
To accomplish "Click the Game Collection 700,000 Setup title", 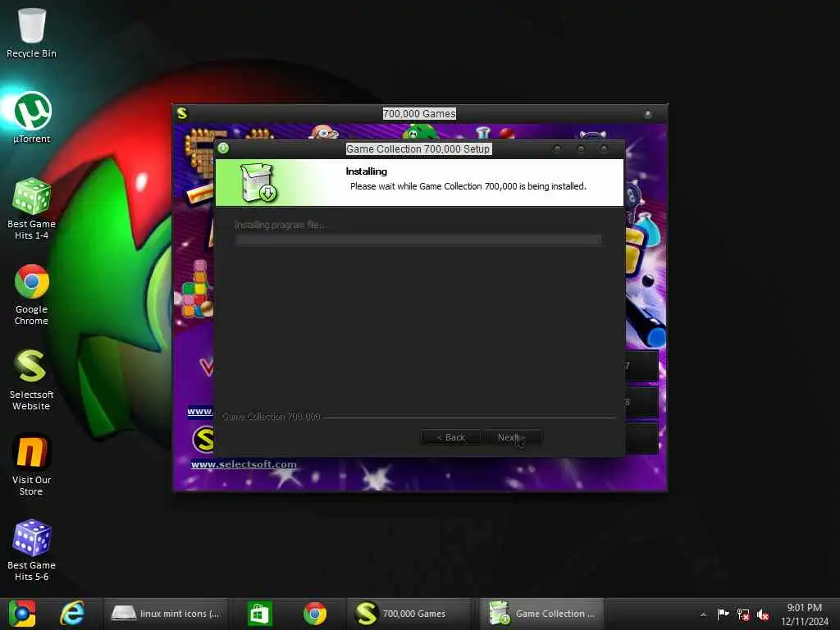I will 418,149.
